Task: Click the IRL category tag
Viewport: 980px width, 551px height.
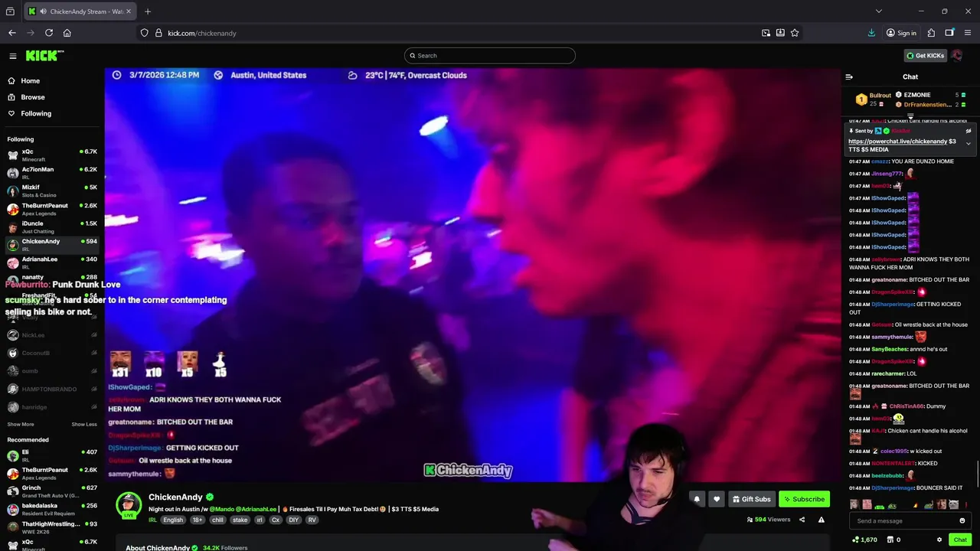Action: tap(152, 520)
